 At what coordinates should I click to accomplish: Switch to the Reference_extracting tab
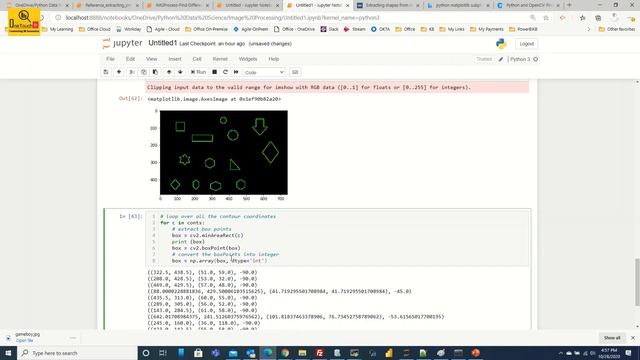pyautogui.click(x=107, y=5)
